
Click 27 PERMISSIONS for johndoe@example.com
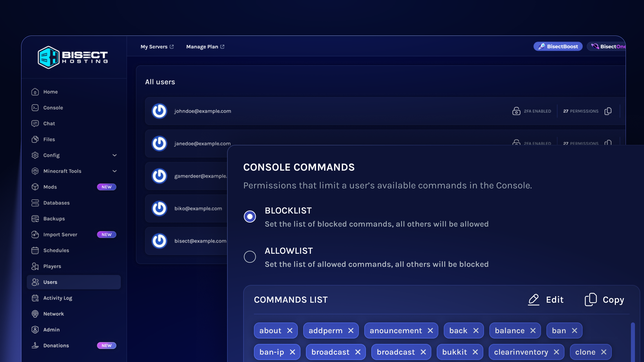coord(581,111)
